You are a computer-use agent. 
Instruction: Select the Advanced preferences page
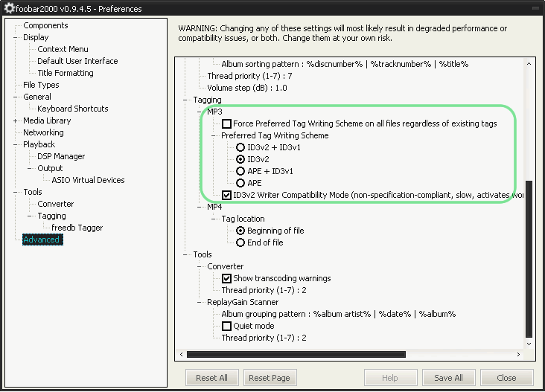click(41, 240)
